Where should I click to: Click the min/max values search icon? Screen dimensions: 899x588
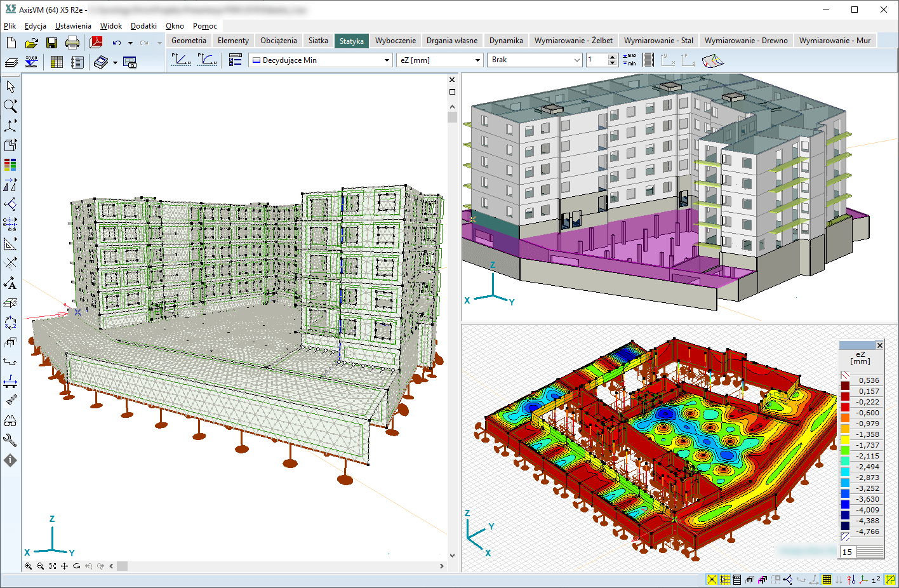pyautogui.click(x=629, y=60)
